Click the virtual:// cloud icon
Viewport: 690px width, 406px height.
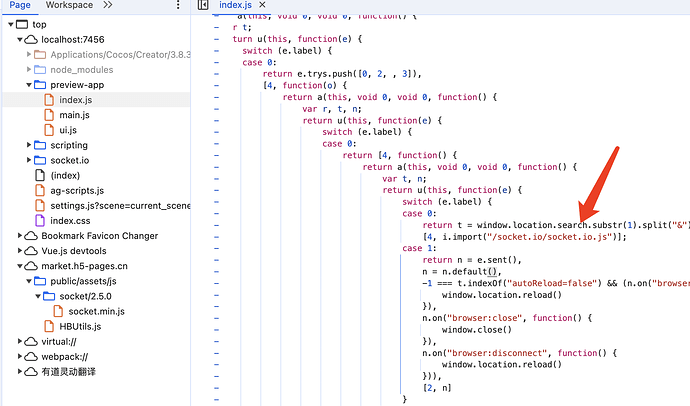pos(31,341)
